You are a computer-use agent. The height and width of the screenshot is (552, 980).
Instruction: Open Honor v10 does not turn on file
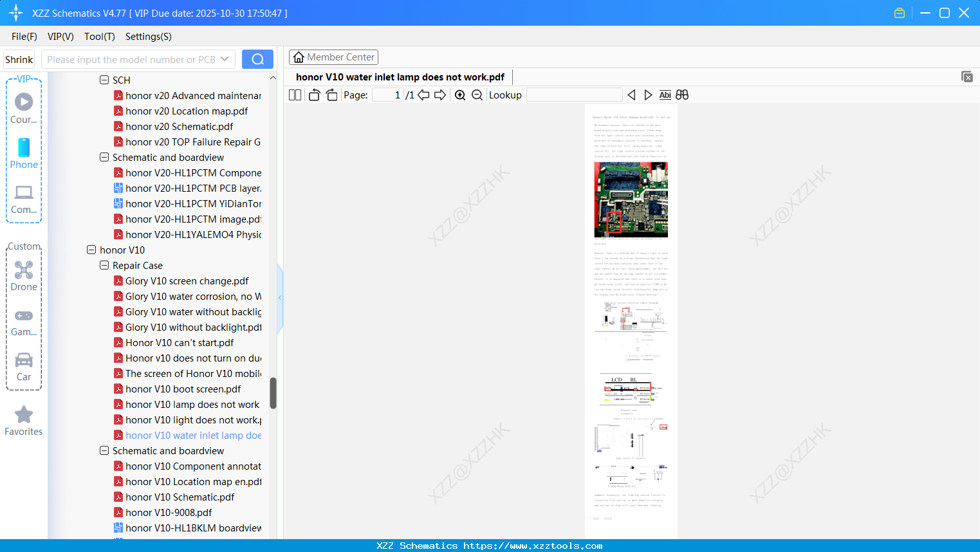click(x=194, y=358)
